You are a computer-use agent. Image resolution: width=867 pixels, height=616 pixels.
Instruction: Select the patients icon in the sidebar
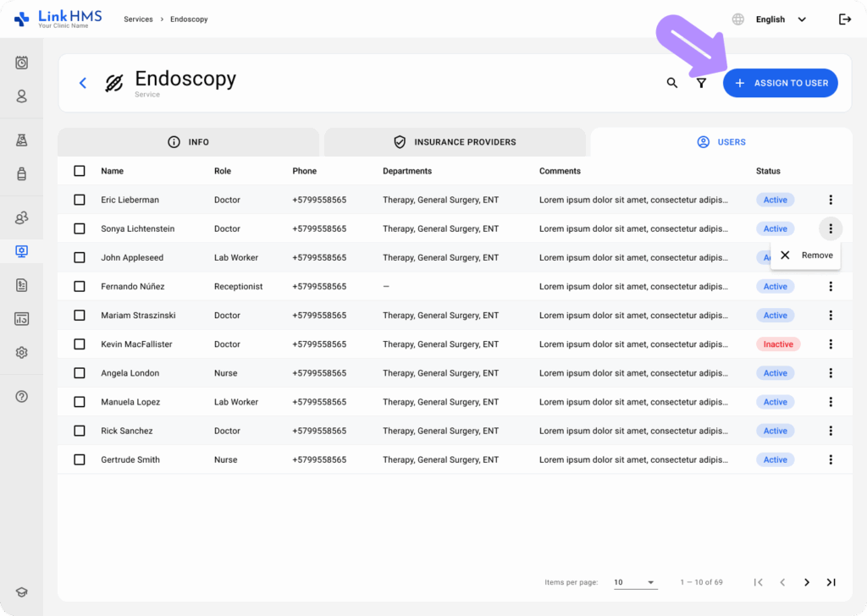[21, 96]
